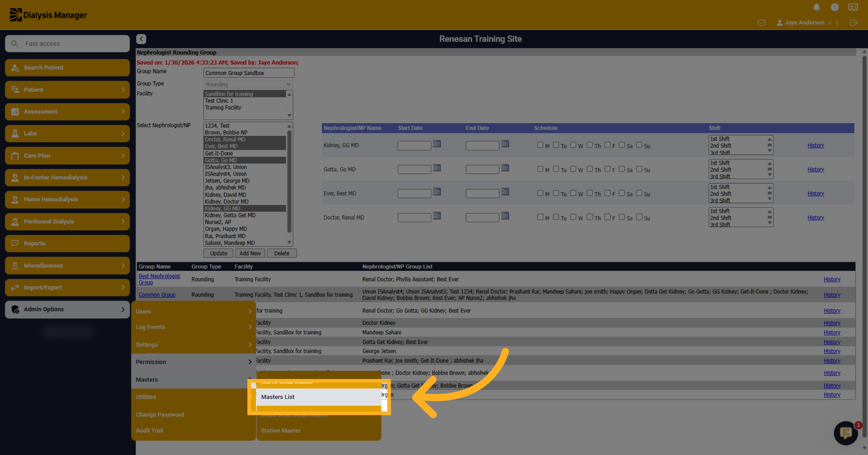Screen dimensions: 868x455
Task: Check Wednesday for Ever, Best MD
Action: tap(573, 193)
